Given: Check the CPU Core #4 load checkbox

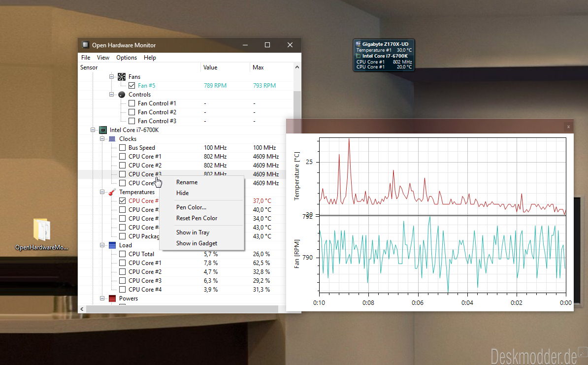Looking at the screenshot, I should (122, 290).
